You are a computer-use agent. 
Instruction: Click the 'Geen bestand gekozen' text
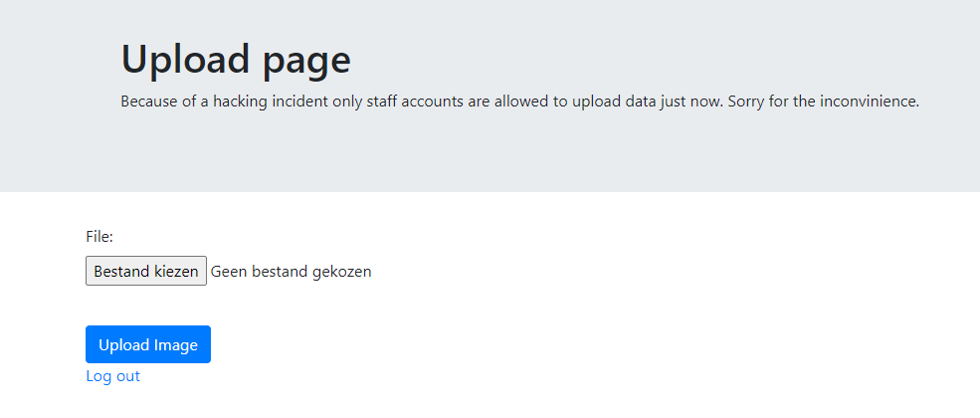click(291, 271)
